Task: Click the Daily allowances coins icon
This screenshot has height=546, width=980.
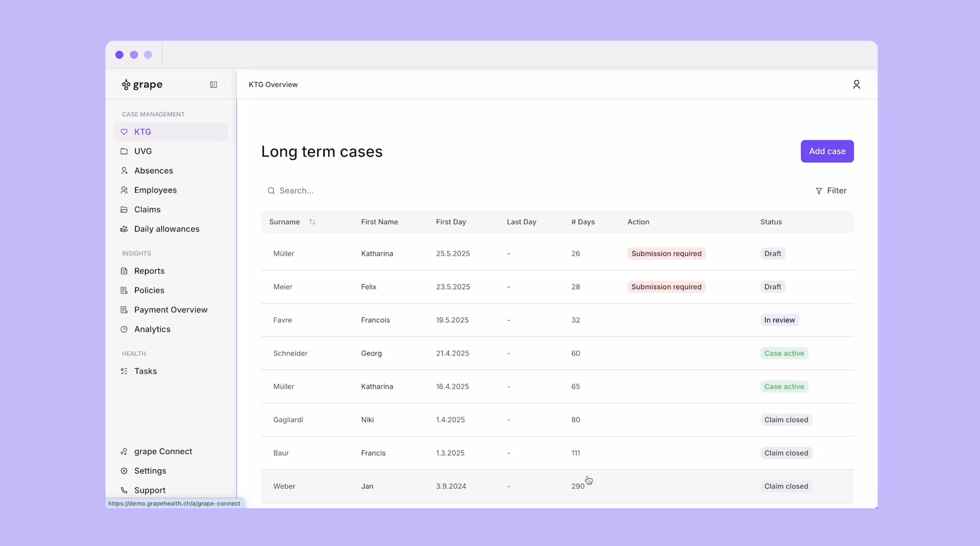Action: (124, 229)
